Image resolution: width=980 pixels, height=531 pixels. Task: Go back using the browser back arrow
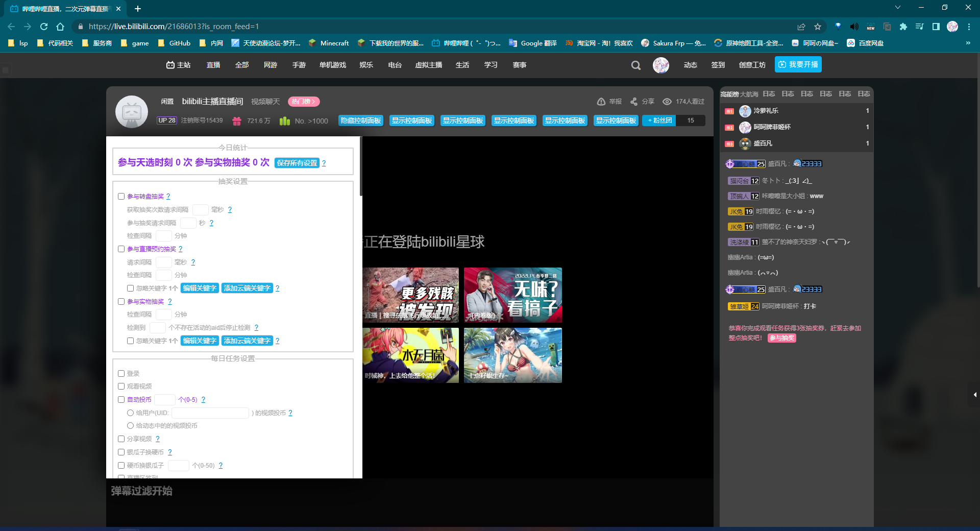click(11, 27)
